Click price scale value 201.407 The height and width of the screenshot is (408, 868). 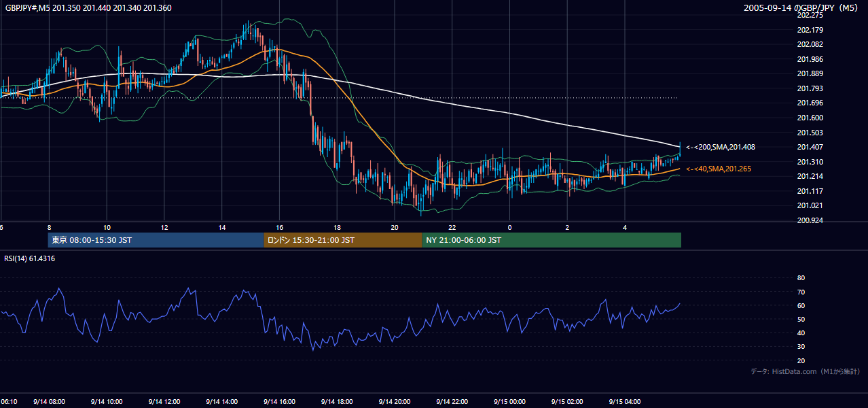pyautogui.click(x=810, y=147)
